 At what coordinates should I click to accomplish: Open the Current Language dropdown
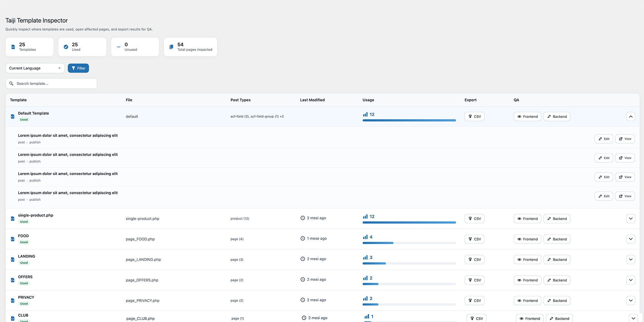pyautogui.click(x=35, y=68)
